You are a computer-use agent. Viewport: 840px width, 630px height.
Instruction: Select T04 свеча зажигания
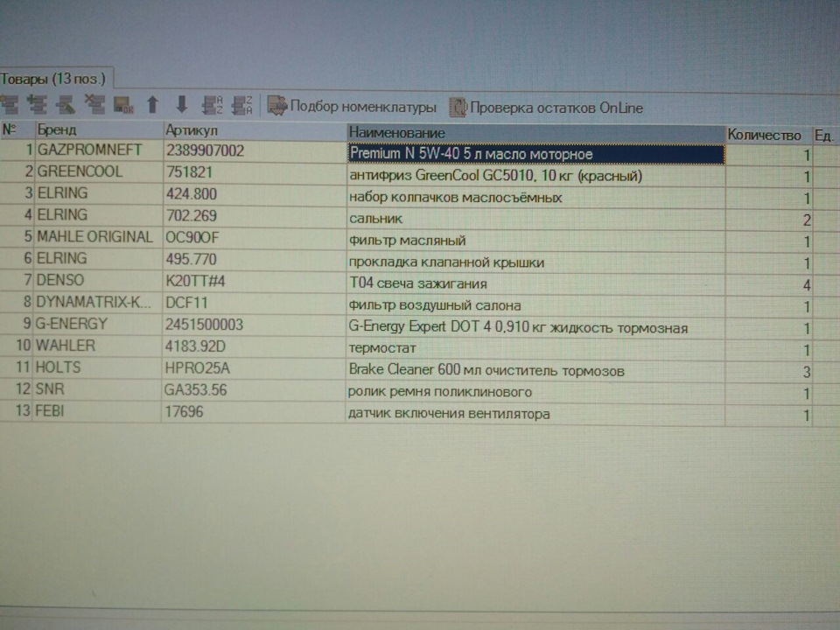point(535,283)
